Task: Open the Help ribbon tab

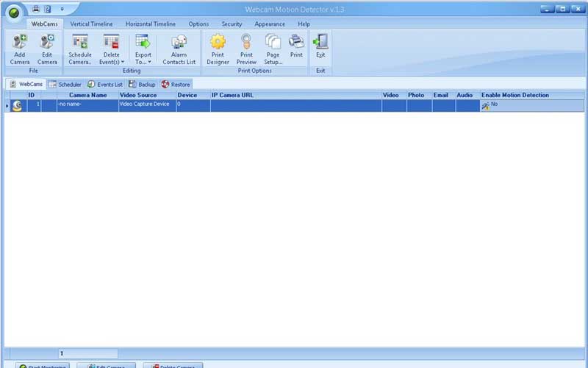Action: [x=304, y=24]
